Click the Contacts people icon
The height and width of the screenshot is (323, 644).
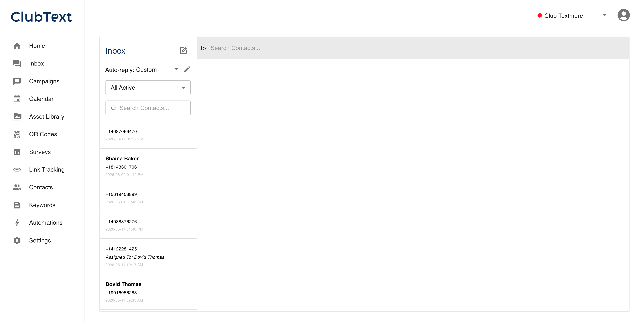(x=17, y=187)
